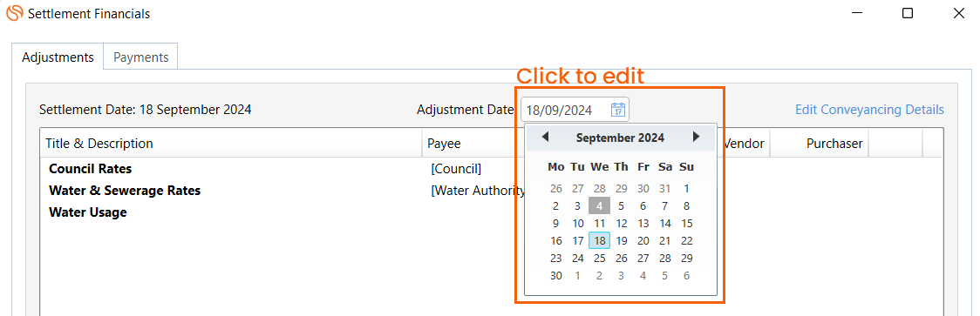Image resolution: width=980 pixels, height=316 pixels.
Task: Select 30 September in the calendar
Action: click(x=556, y=275)
